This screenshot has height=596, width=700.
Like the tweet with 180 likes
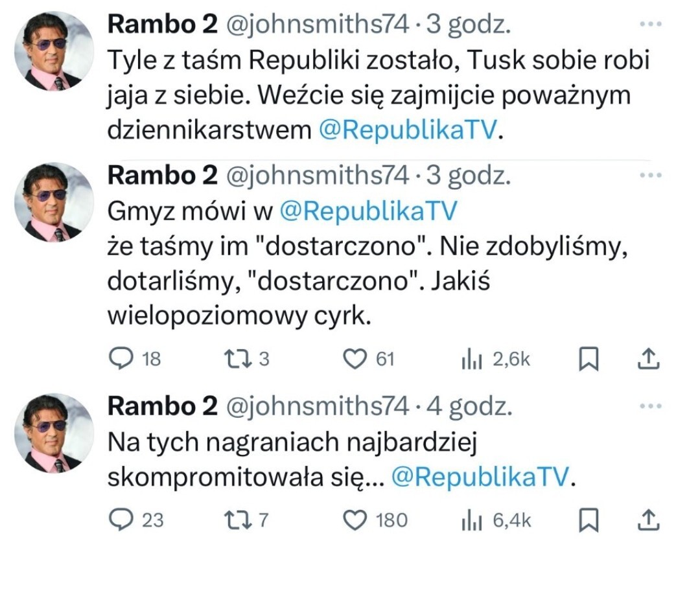point(354,520)
